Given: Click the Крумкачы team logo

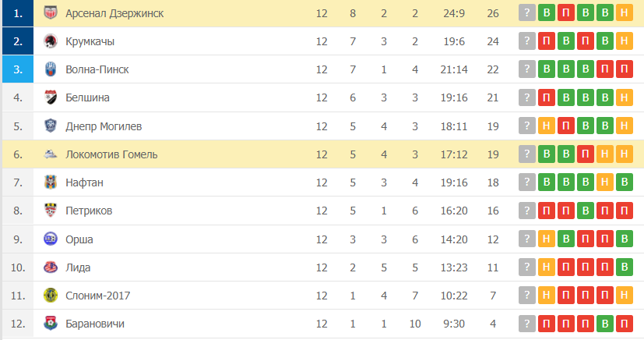Looking at the screenshot, I should pyautogui.click(x=51, y=41).
